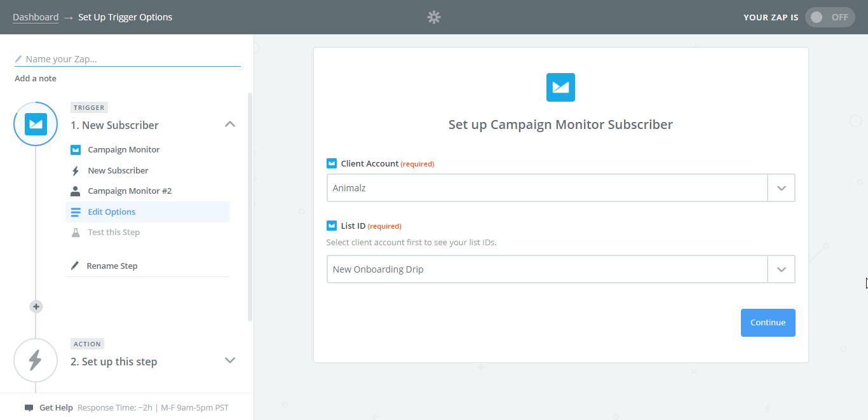Click the sidebar vertical scrollbar

point(250,207)
